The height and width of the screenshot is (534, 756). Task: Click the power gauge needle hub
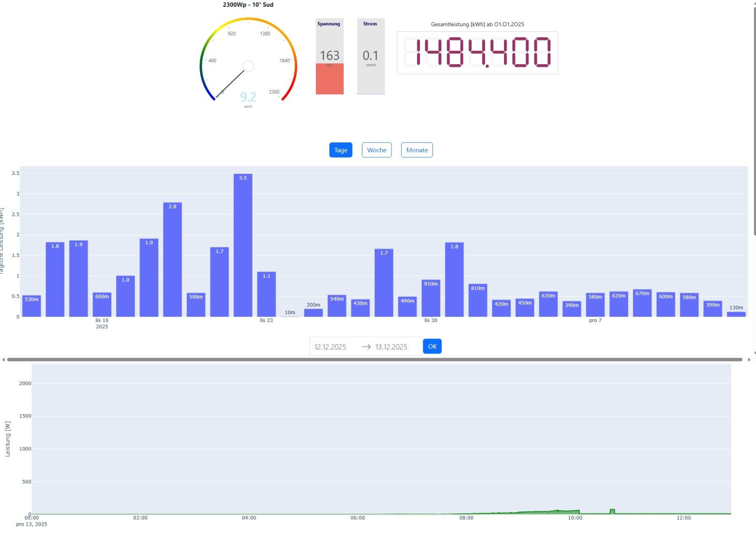coord(248,66)
